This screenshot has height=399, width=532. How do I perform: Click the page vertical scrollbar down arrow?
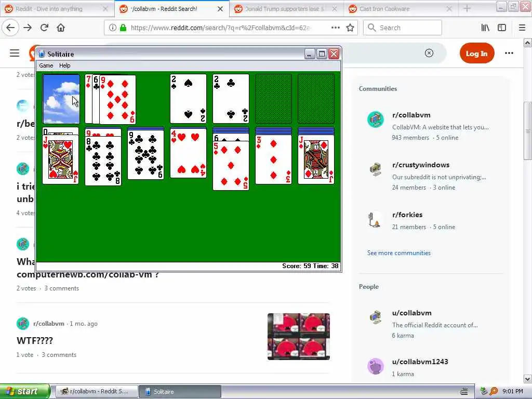coord(528,379)
